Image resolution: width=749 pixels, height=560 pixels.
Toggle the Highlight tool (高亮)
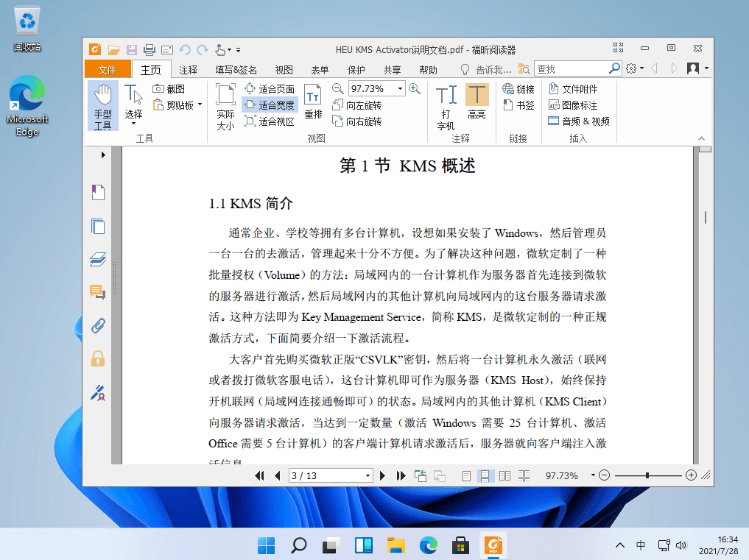coord(477,102)
